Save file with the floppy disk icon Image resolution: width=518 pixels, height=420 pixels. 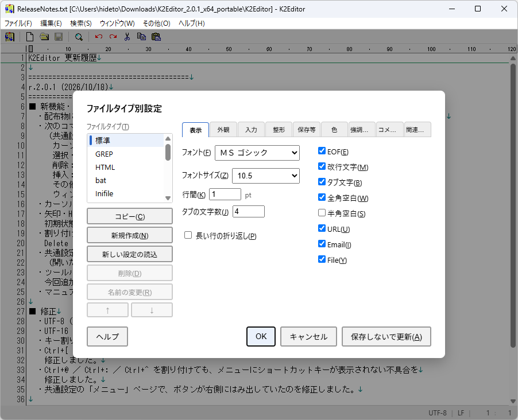point(59,37)
